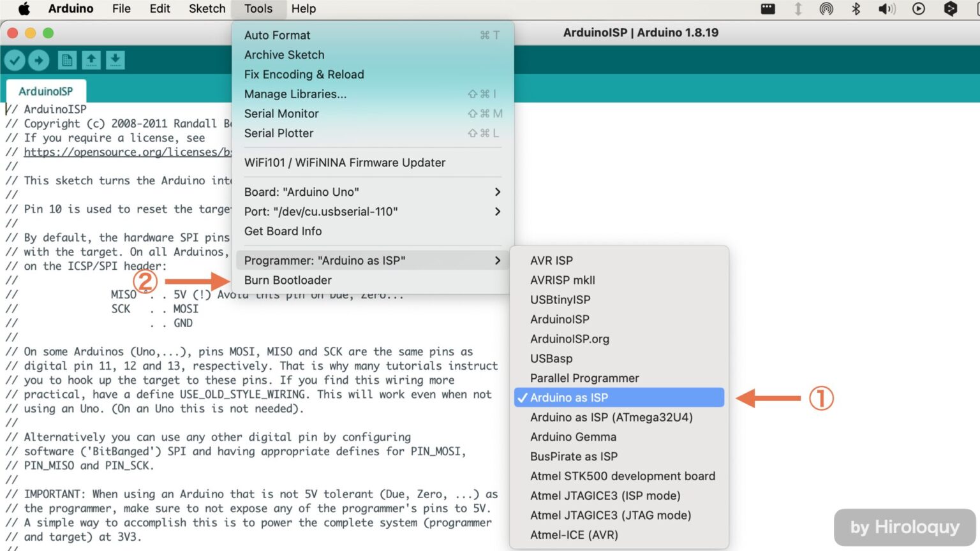Open the Bluetooth status menu
The image size is (980, 551).
click(856, 9)
